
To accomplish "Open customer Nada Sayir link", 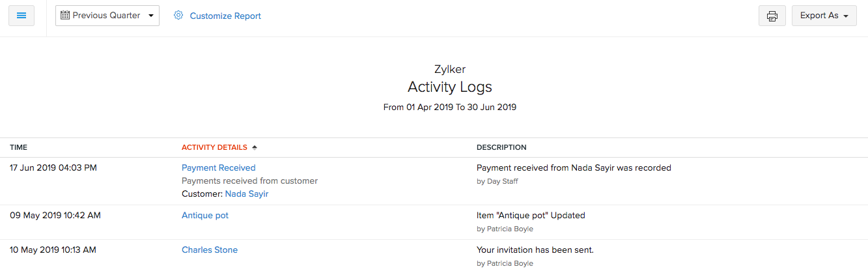I will point(246,194).
